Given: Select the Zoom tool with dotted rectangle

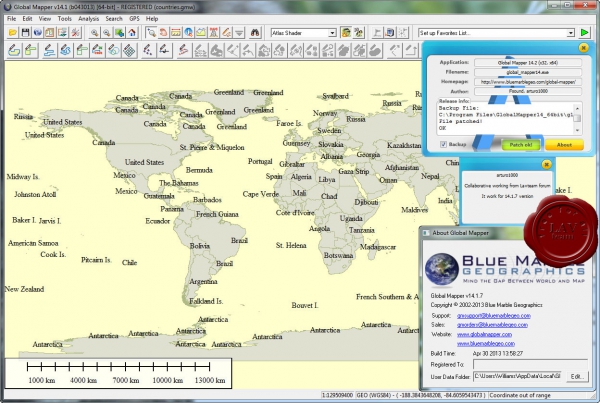Looking at the screenshot, I should [151, 33].
